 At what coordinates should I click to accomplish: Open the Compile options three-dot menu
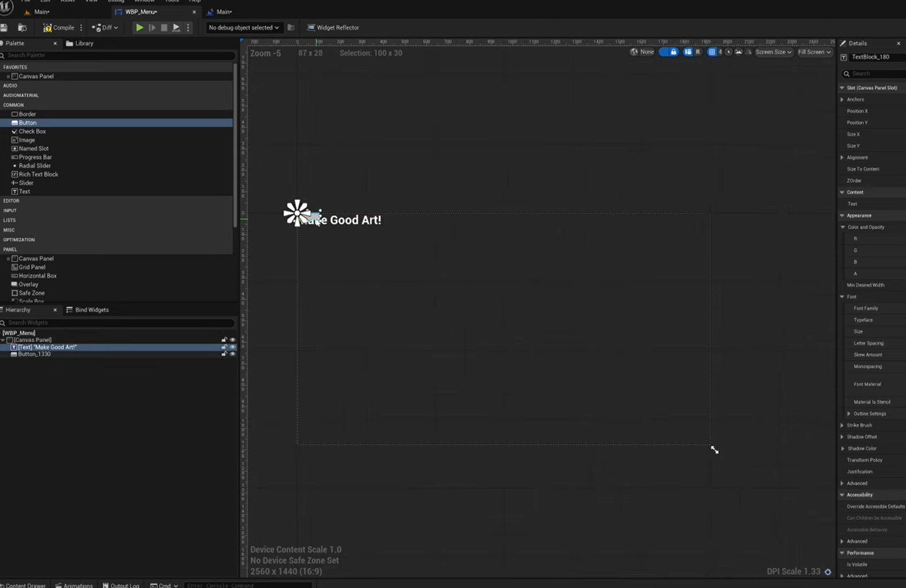[x=81, y=28]
